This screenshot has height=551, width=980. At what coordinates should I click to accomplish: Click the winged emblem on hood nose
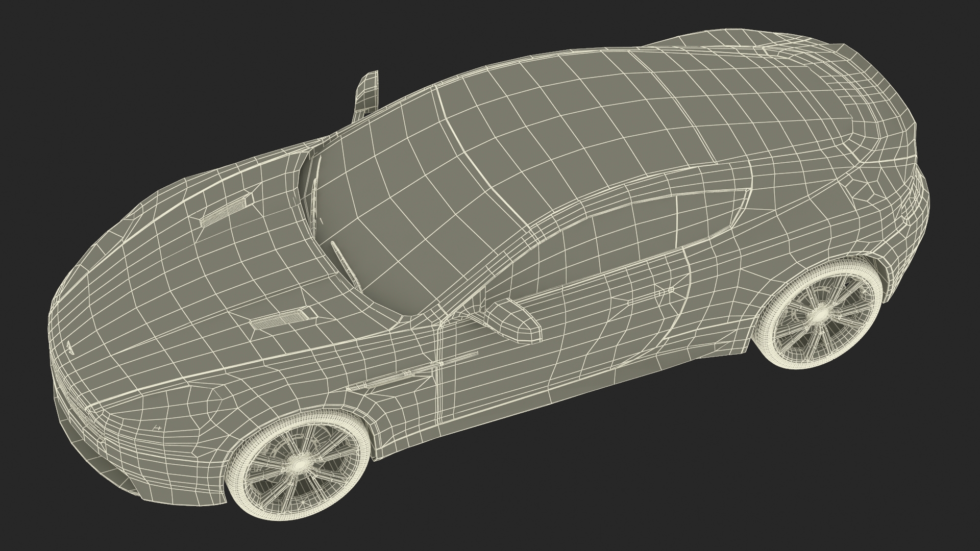[x=70, y=348]
